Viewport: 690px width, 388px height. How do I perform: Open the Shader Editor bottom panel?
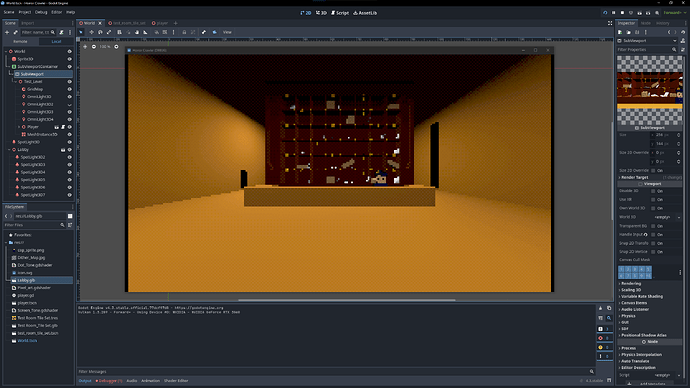[x=176, y=381]
